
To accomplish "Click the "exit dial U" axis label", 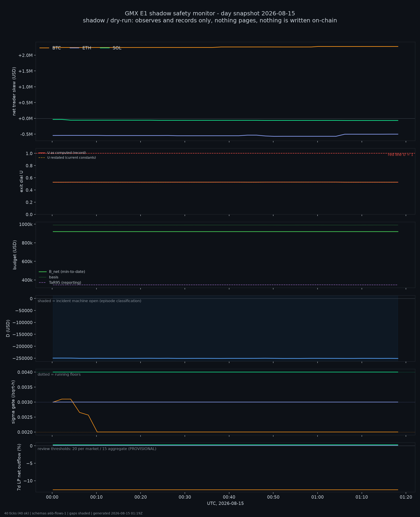I will pos(21,181).
